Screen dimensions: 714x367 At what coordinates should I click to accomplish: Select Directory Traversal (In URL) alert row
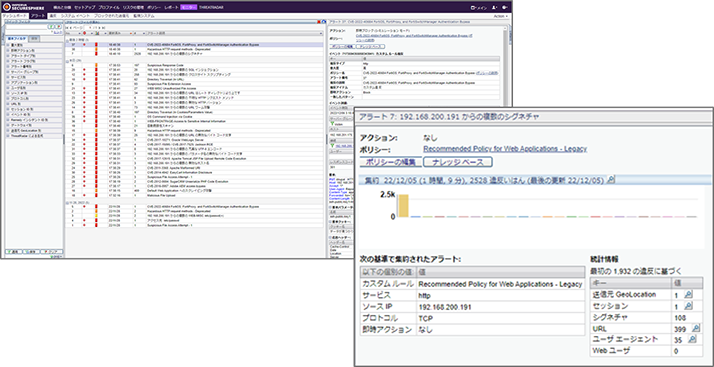pyautogui.click(x=194, y=78)
